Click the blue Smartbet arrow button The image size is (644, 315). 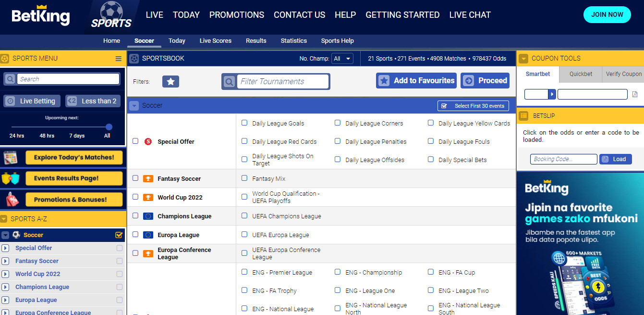click(x=552, y=94)
